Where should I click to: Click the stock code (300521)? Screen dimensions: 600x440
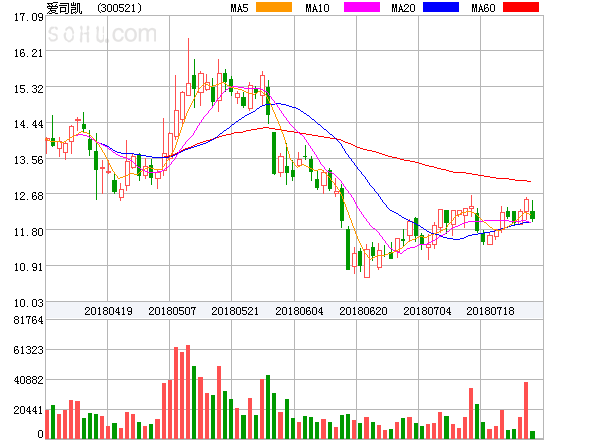click(x=119, y=8)
